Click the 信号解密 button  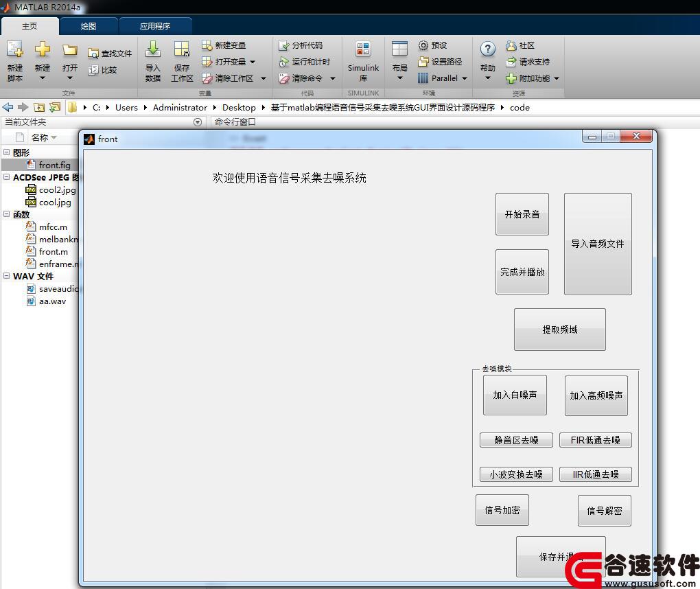click(x=605, y=511)
